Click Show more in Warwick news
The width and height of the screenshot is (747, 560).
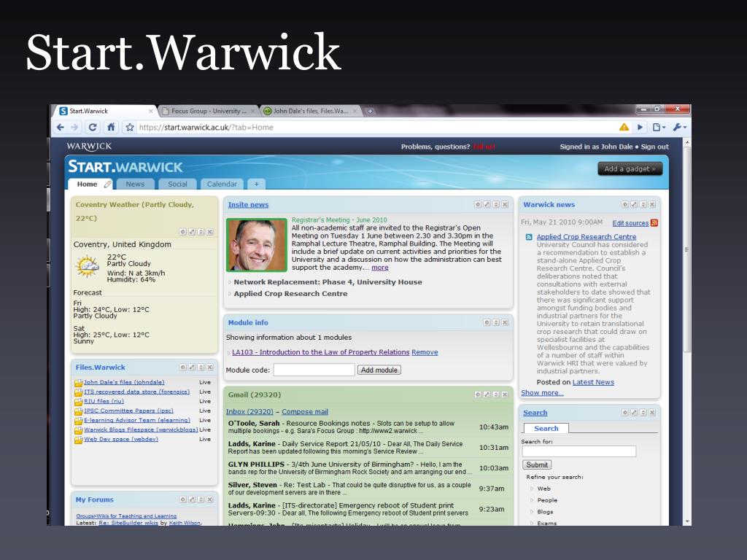(x=542, y=393)
